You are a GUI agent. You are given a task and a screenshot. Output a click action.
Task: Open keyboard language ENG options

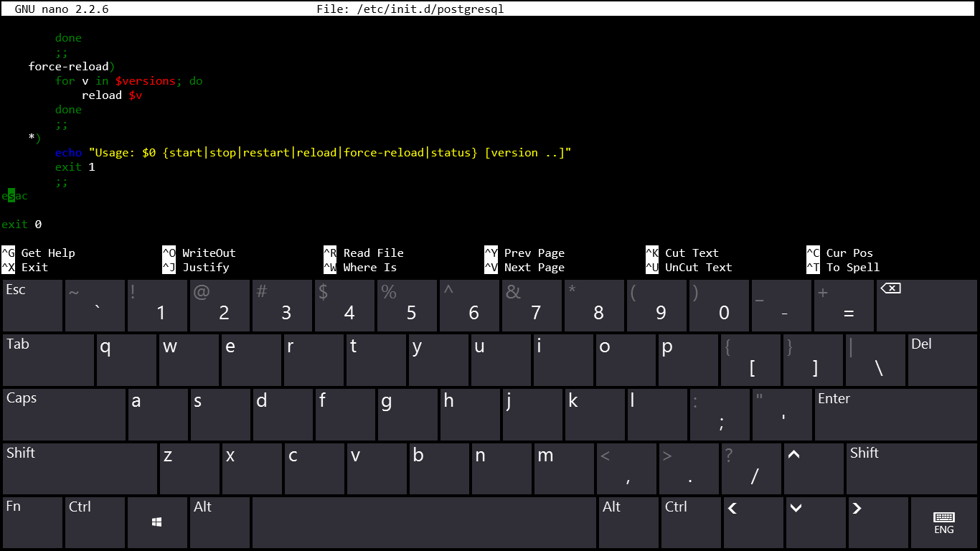tap(943, 522)
